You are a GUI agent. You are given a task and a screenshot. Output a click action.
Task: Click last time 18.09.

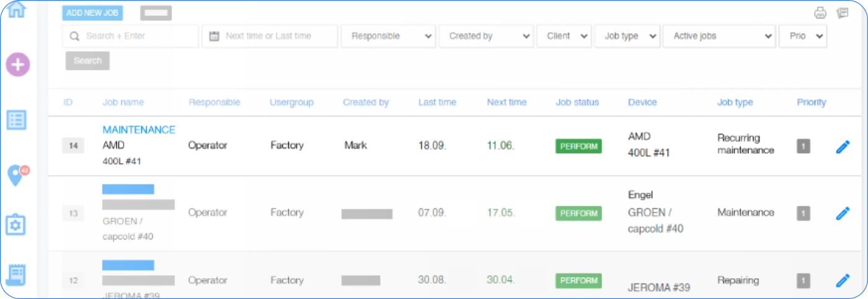[x=432, y=145]
